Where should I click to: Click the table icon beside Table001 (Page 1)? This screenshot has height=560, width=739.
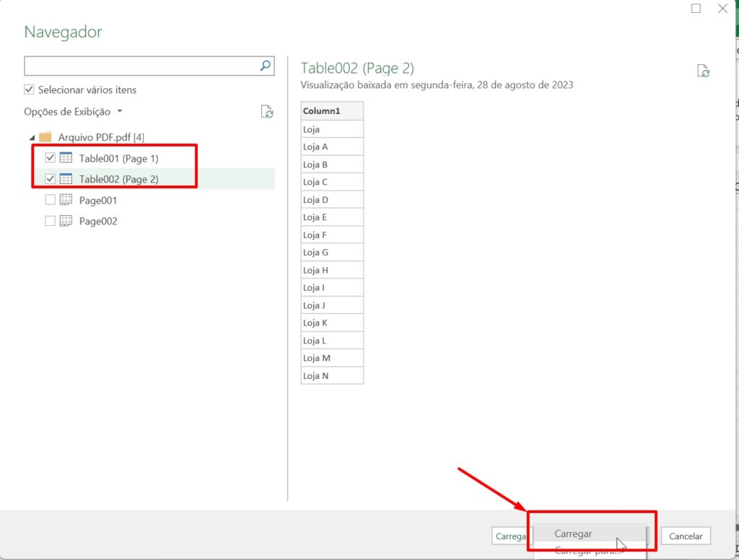pyautogui.click(x=66, y=158)
